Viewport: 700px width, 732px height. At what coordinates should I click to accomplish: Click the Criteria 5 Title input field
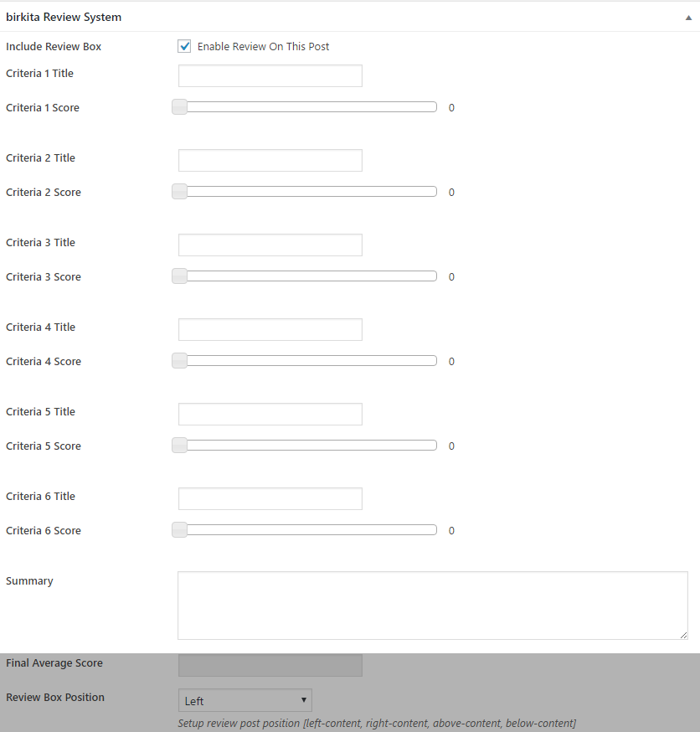click(x=270, y=415)
